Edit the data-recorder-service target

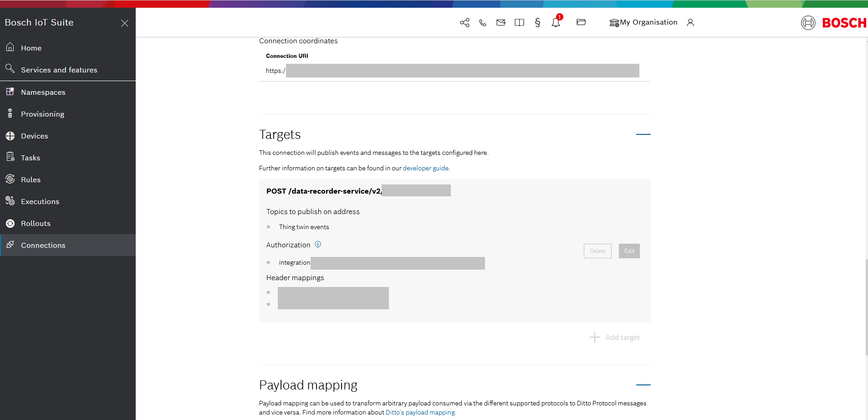click(x=629, y=251)
